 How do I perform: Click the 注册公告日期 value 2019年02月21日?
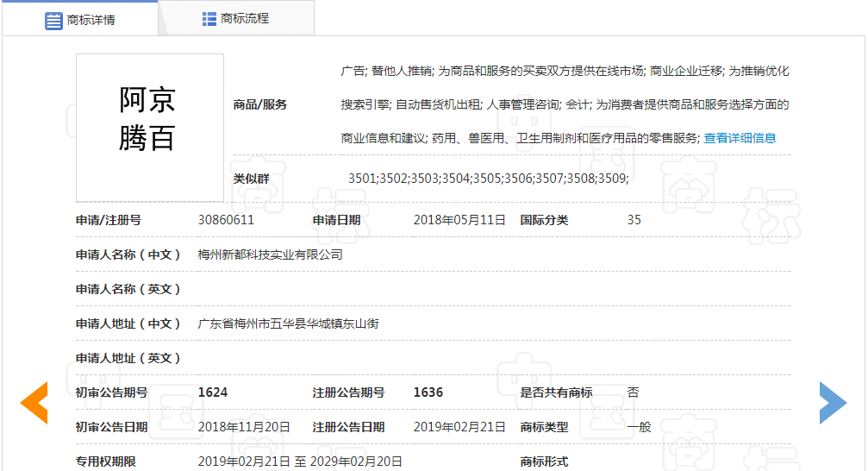pos(459,427)
